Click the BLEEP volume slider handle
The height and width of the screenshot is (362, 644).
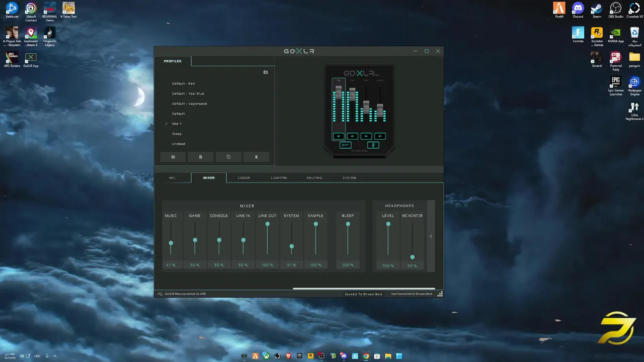pyautogui.click(x=348, y=224)
